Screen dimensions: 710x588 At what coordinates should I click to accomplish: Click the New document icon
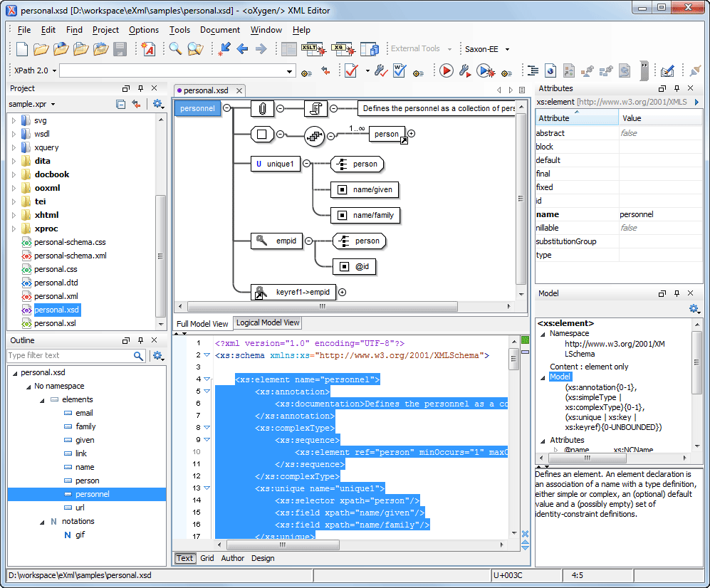22,49
